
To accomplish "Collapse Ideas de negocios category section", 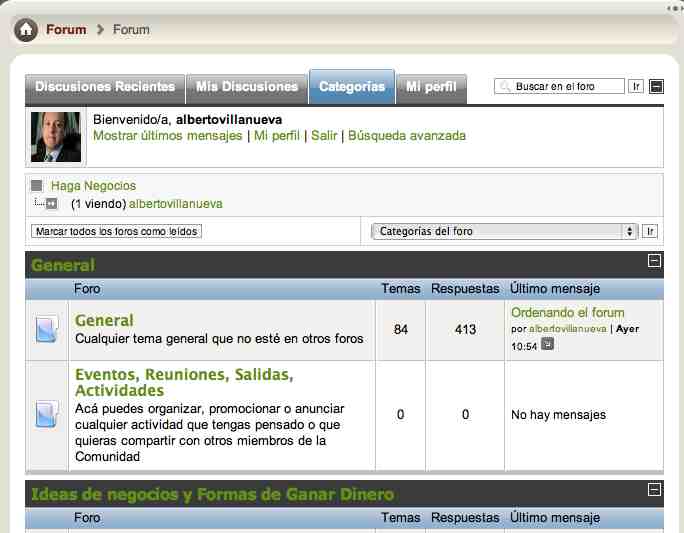I will [x=654, y=489].
